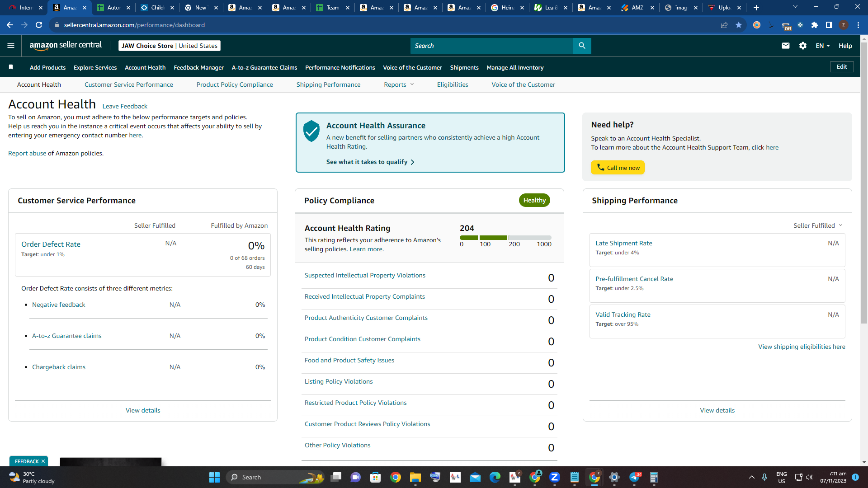Click the Windows taskbar Search box
The width and height of the screenshot is (868, 488).
(x=276, y=477)
